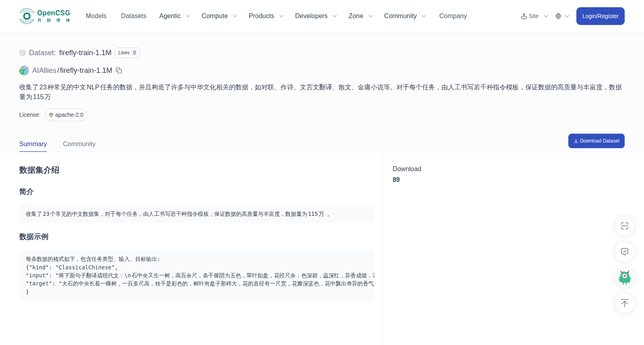644x345 pixels.
Task: Click the dataset description paragraph starting "收集了23种常见"
Action: 321,92
